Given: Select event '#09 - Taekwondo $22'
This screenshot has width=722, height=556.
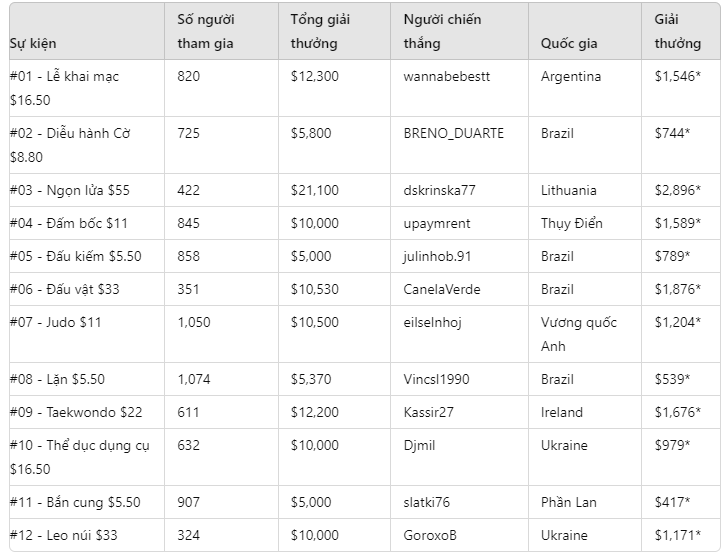Looking at the screenshot, I should pyautogui.click(x=76, y=412).
